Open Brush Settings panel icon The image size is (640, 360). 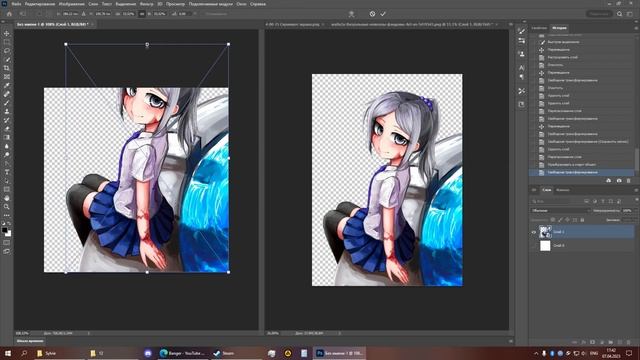click(522, 31)
